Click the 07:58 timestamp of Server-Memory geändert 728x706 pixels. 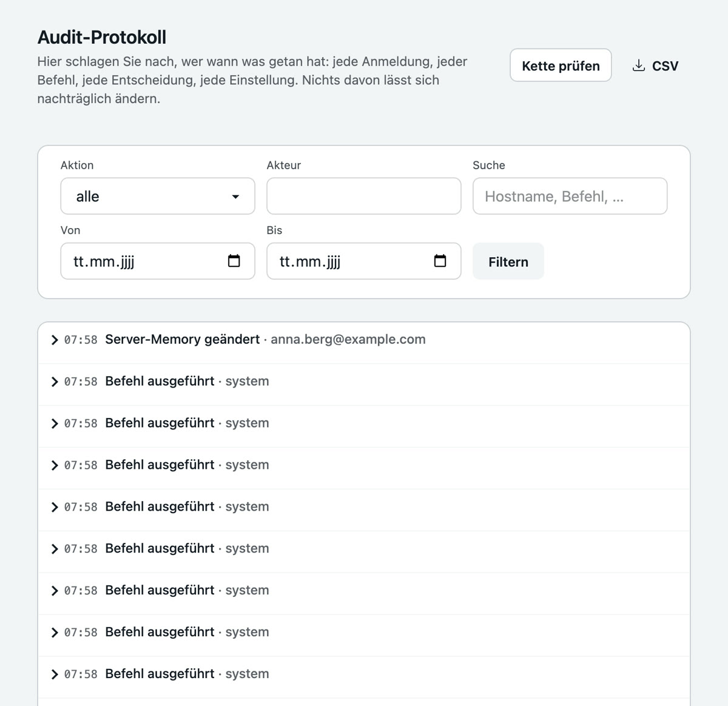point(81,340)
